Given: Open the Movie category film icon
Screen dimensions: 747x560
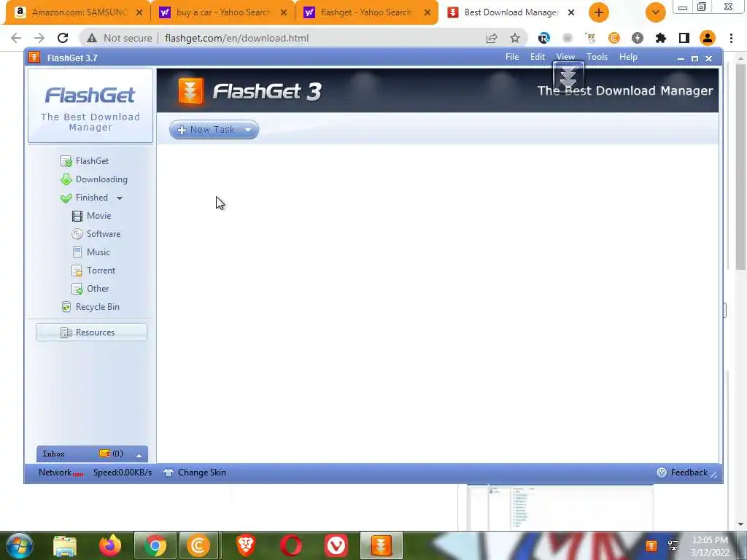Looking at the screenshot, I should click(x=77, y=216).
